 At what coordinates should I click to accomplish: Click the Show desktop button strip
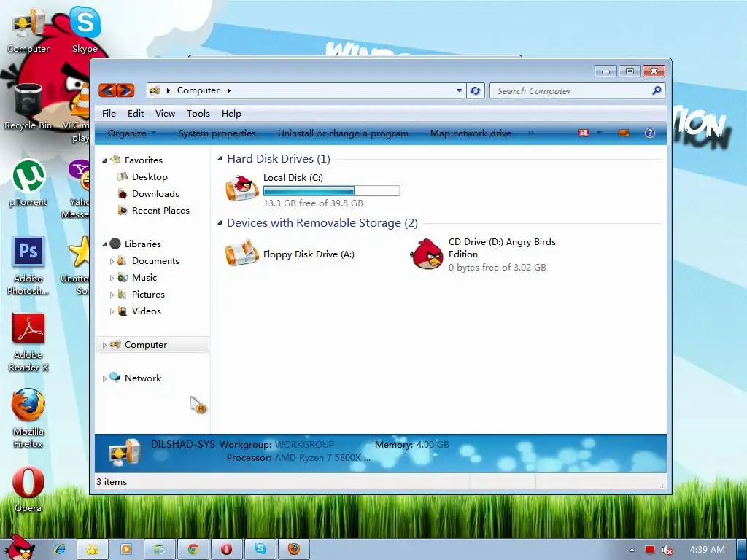741,550
